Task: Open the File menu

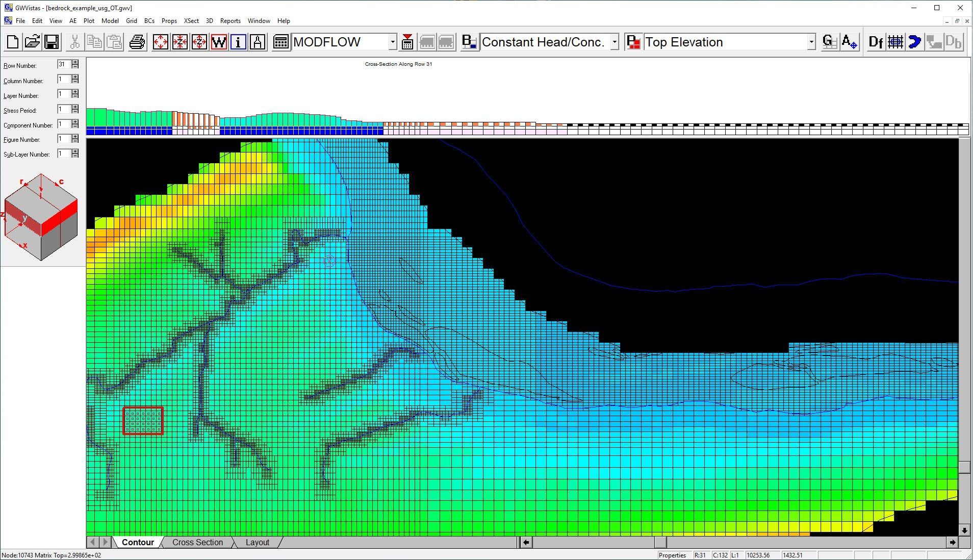Action: 20,21
